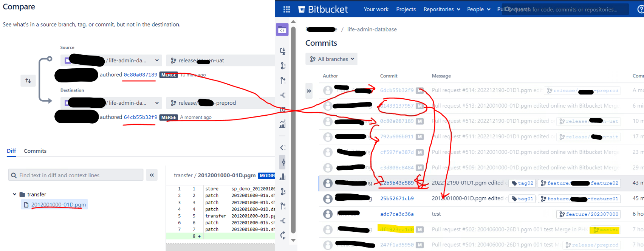Click the Author column header
644x251 pixels.
coord(330,76)
